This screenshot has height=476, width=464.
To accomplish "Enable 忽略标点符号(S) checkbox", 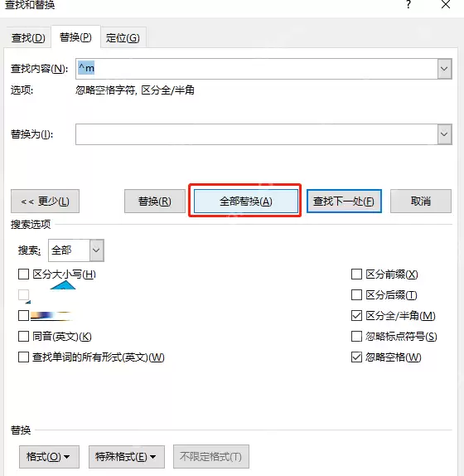I will coord(356,337).
